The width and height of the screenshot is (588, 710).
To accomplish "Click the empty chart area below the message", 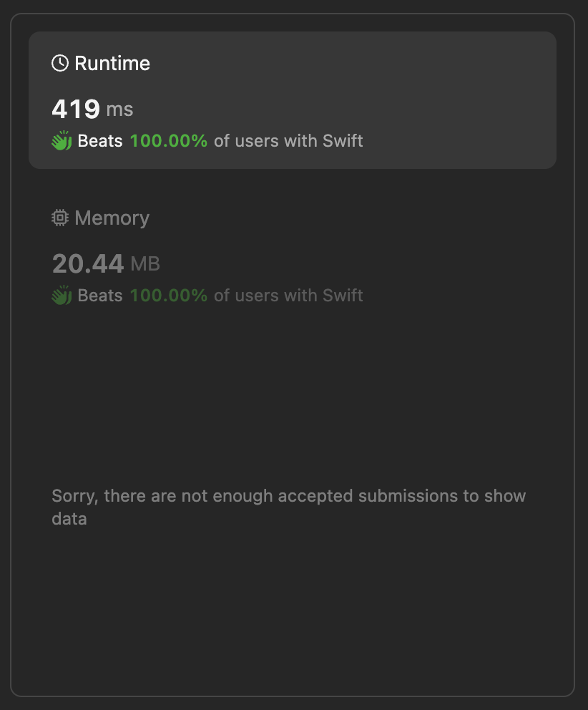I will (292, 608).
